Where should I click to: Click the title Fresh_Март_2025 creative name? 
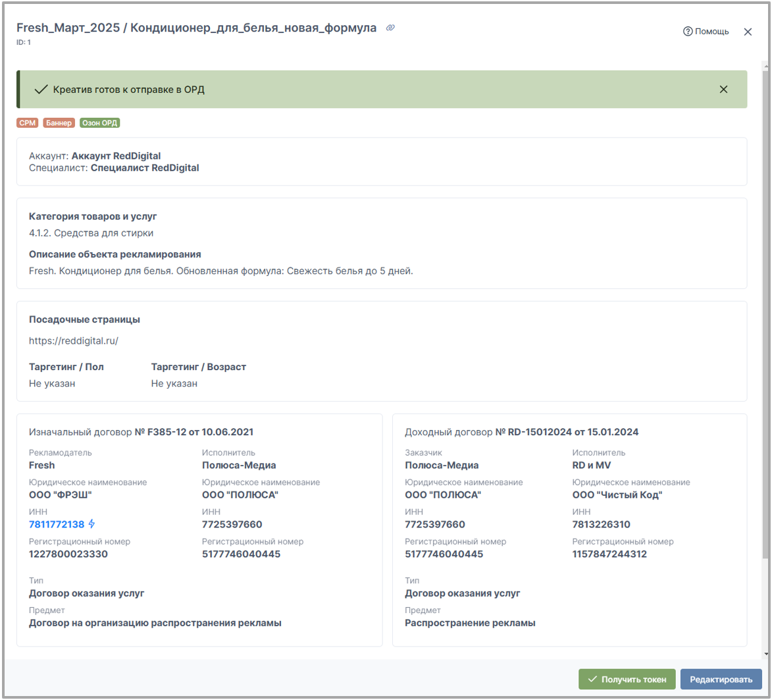[x=196, y=28]
